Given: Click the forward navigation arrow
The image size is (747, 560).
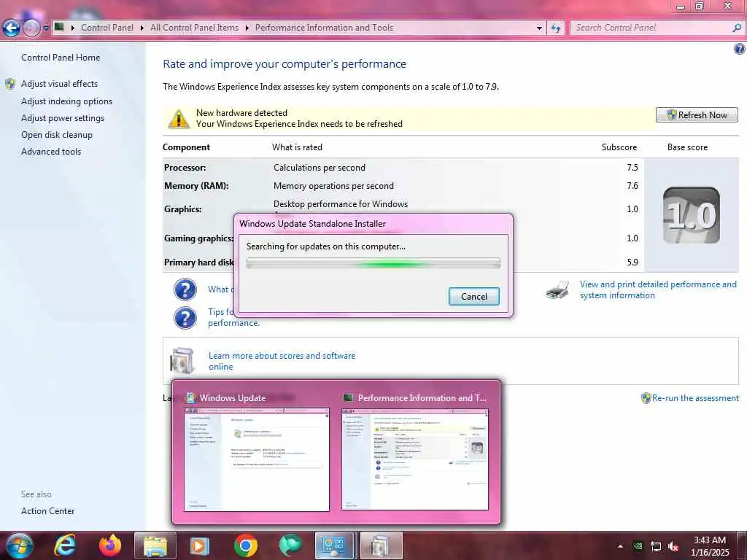Looking at the screenshot, I should tap(31, 28).
